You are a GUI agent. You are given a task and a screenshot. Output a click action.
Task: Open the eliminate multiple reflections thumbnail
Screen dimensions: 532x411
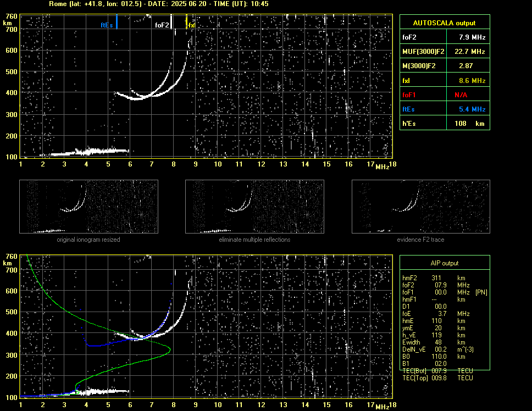254,207
